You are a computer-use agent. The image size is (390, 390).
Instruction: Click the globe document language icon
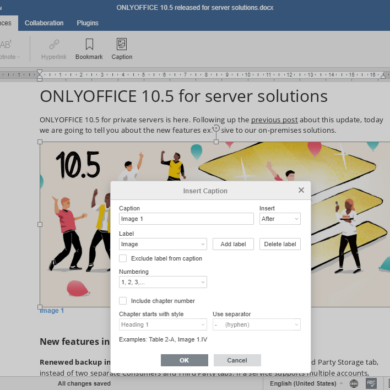pos(354,384)
